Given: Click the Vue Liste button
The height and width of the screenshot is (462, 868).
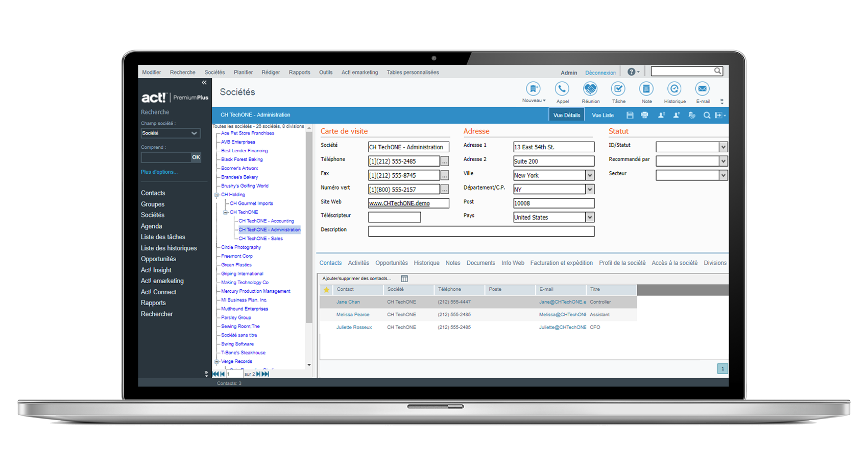Looking at the screenshot, I should (x=602, y=115).
